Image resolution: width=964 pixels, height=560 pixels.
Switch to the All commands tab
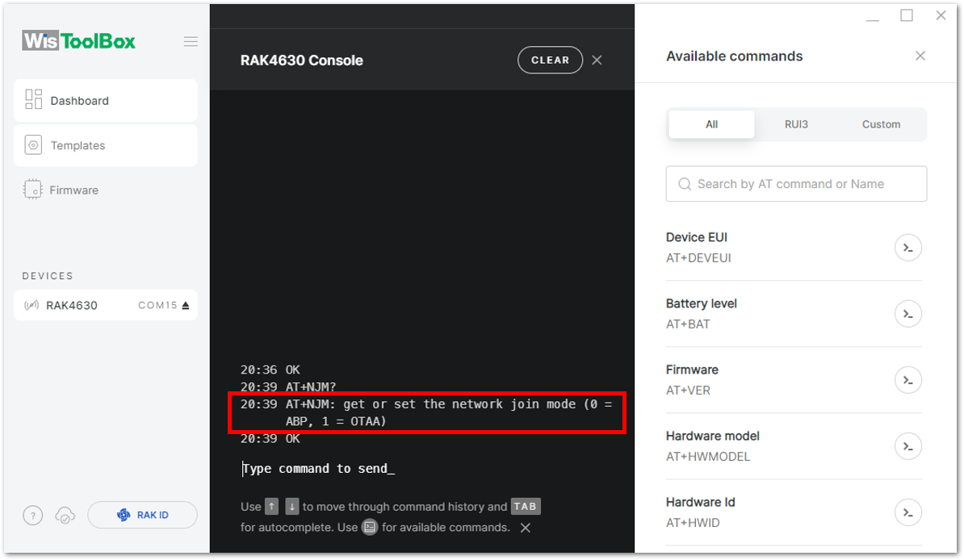coord(711,124)
